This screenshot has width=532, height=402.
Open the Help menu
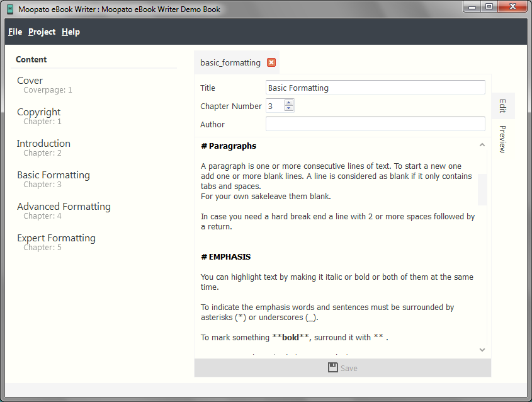[x=71, y=32]
